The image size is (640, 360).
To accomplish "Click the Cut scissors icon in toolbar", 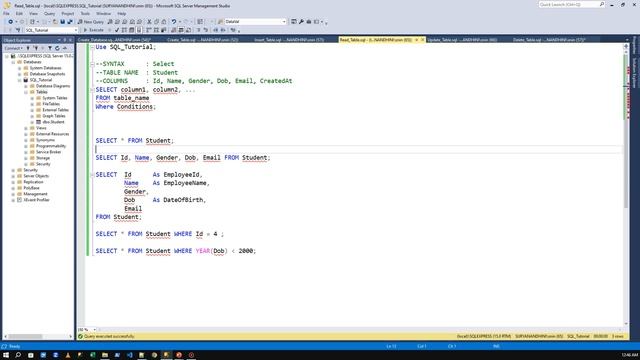I will tap(149, 22).
